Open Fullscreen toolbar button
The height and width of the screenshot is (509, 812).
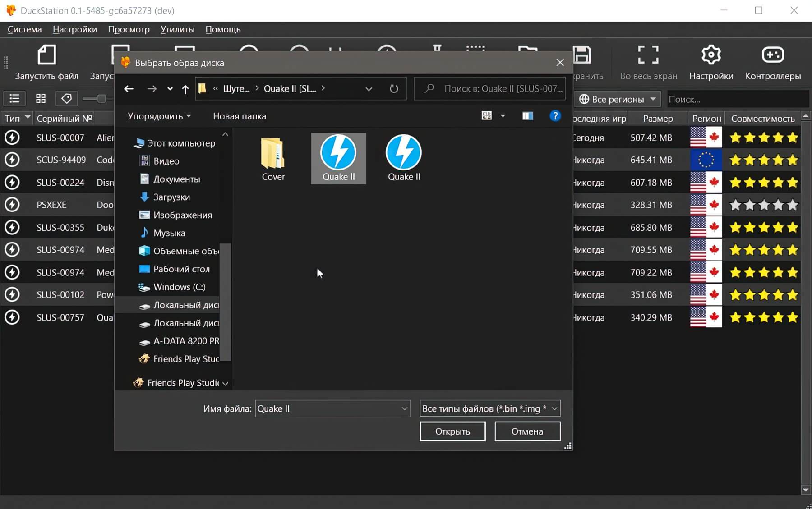(x=648, y=62)
